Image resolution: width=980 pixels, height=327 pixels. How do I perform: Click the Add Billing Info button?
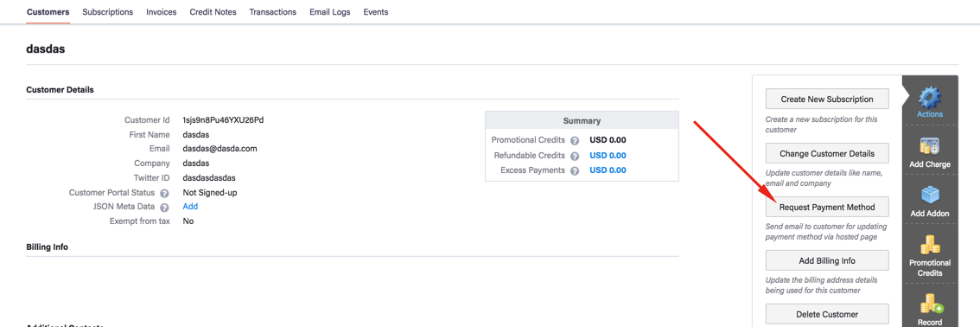click(x=827, y=260)
